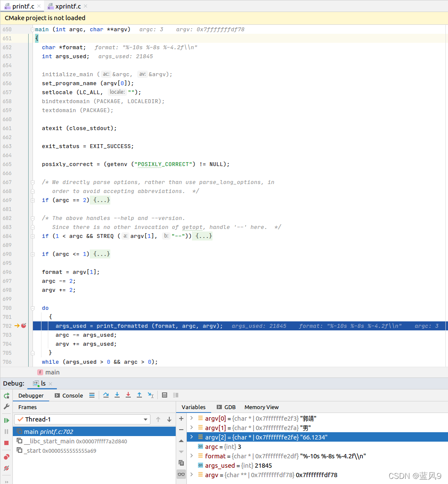Select argc int variable row
The height and width of the screenshot is (484, 448).
coord(318,447)
